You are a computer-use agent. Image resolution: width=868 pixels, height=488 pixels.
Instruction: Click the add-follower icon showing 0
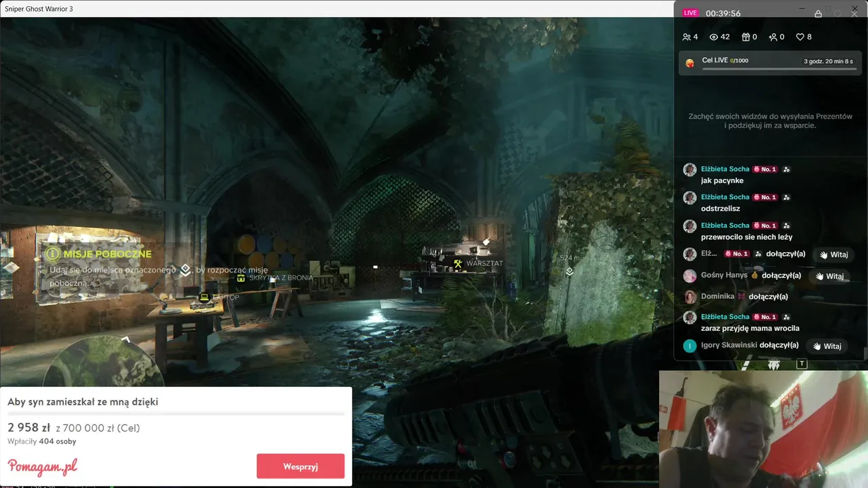[x=773, y=37]
